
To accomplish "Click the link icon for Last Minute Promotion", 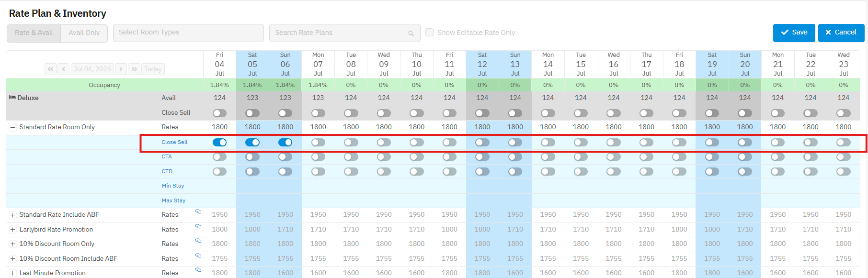I will [198, 270].
